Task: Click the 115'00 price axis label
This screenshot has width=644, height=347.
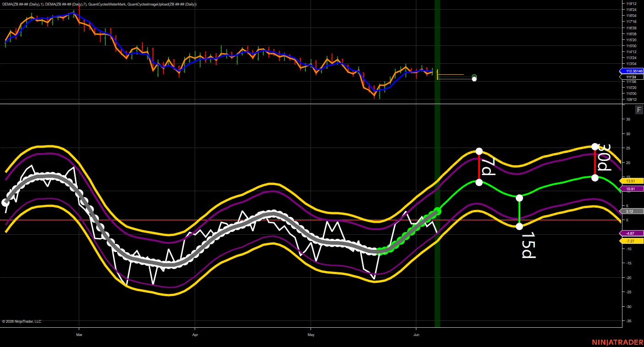Action: pyautogui.click(x=631, y=46)
